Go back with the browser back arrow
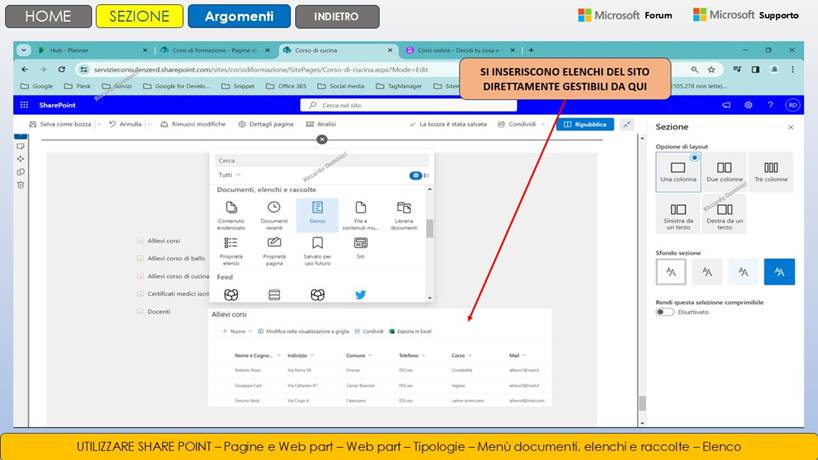Viewport: 818px width, 460px height. [x=25, y=69]
